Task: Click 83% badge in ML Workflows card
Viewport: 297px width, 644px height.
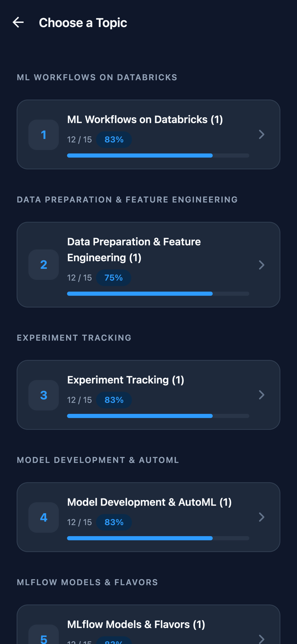Action: 114,140
